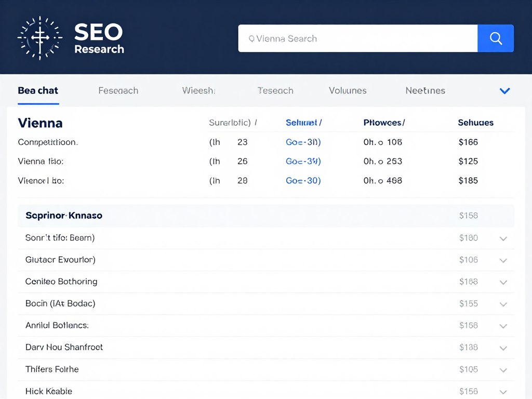532x399 pixels.
Task: Select the Thifers Folrhe row text
Action: (52, 369)
